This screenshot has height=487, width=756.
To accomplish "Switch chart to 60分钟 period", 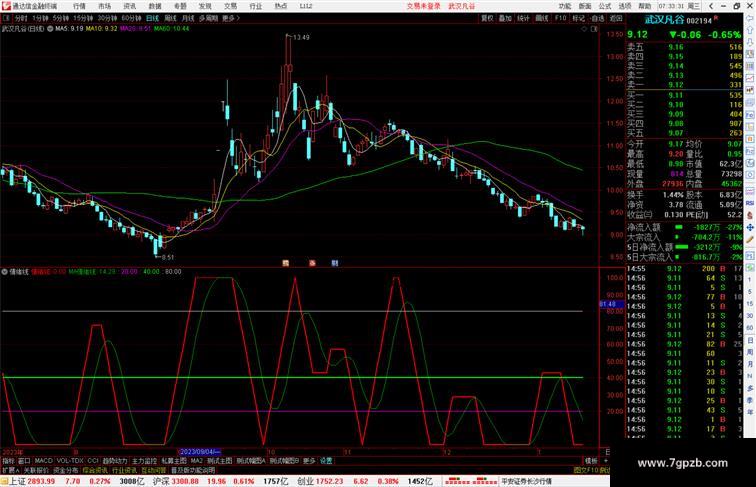I will click(x=131, y=18).
